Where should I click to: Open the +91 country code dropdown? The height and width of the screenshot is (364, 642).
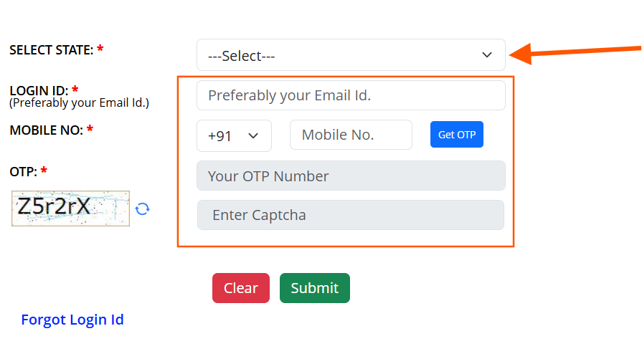(x=234, y=136)
